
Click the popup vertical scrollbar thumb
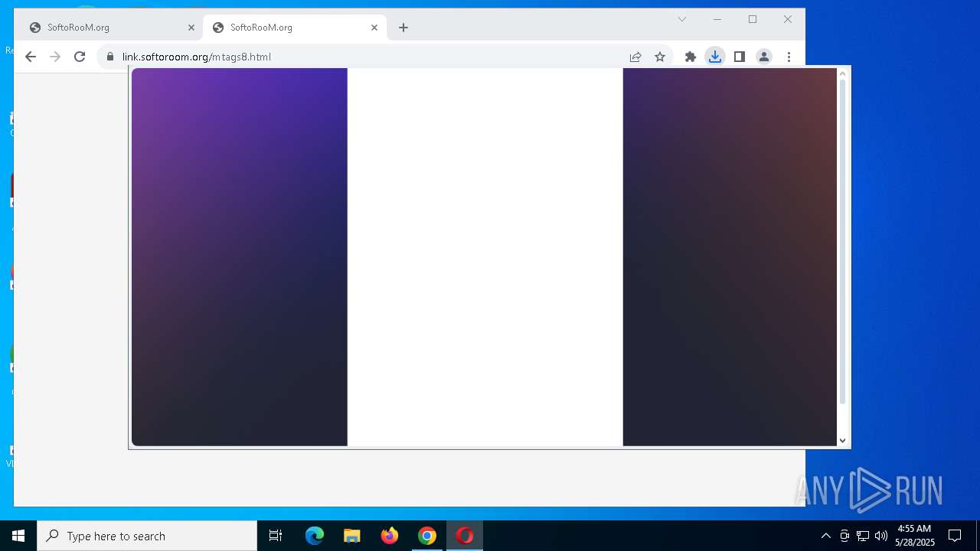pyautogui.click(x=843, y=241)
